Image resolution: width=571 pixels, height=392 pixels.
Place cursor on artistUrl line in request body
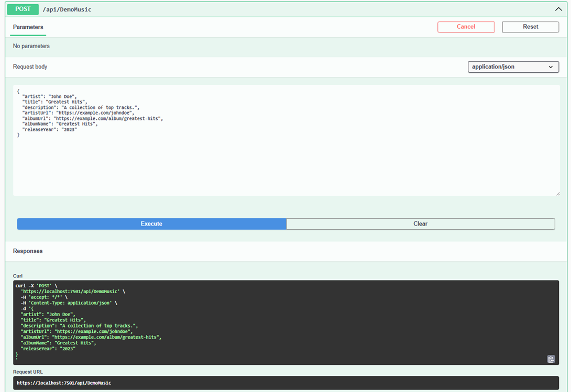pos(78,113)
